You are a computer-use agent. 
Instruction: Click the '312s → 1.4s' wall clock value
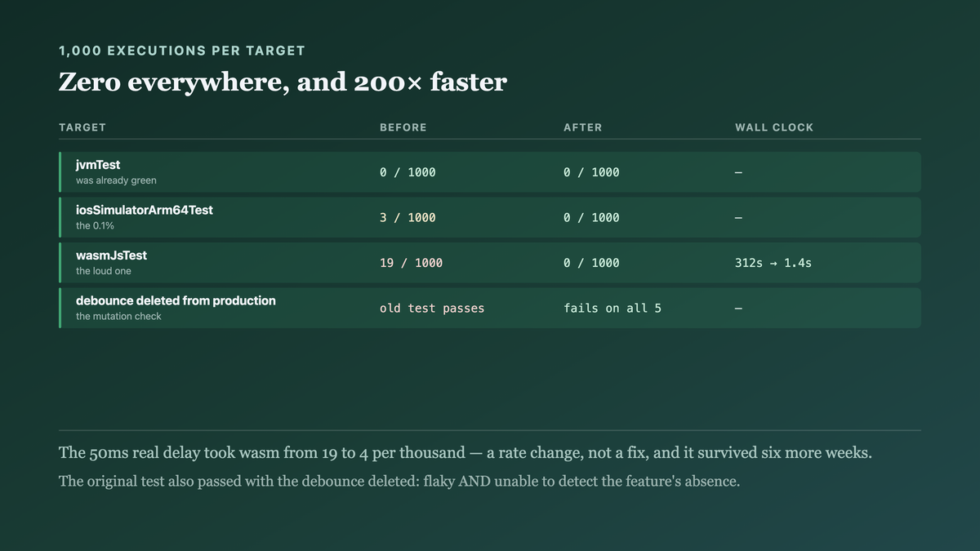(x=773, y=263)
